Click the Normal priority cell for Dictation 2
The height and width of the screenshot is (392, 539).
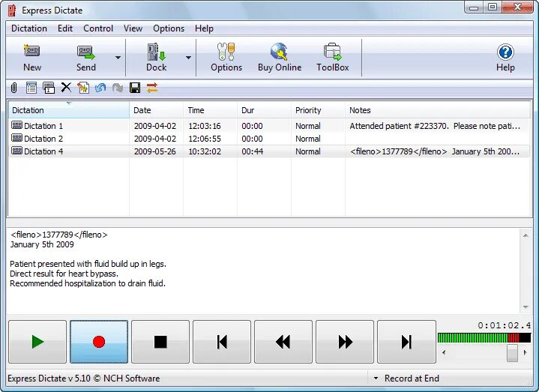308,139
